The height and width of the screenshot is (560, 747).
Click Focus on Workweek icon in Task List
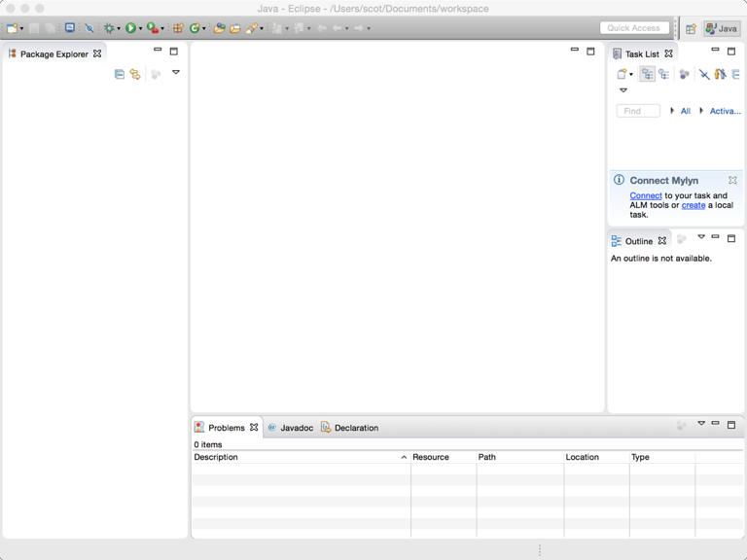click(685, 74)
